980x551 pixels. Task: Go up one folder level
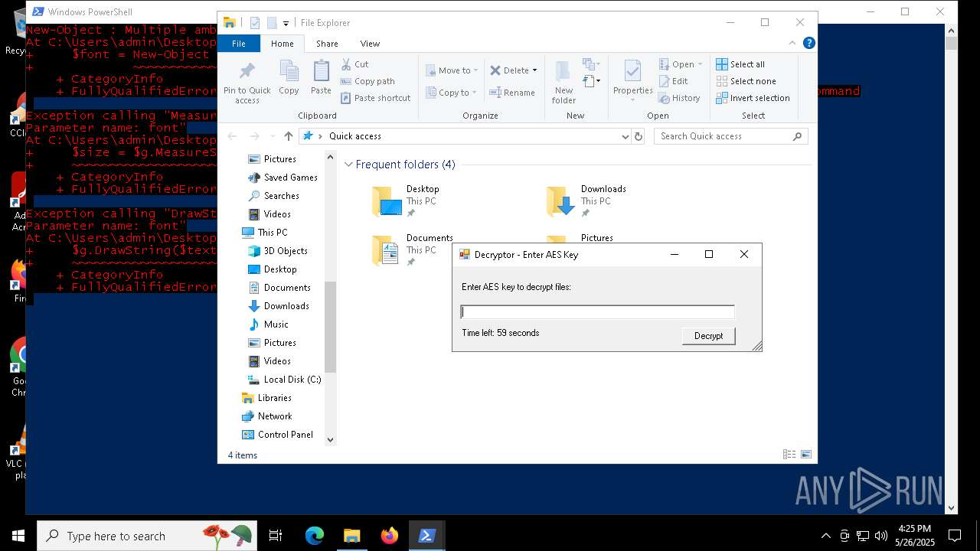coord(288,136)
